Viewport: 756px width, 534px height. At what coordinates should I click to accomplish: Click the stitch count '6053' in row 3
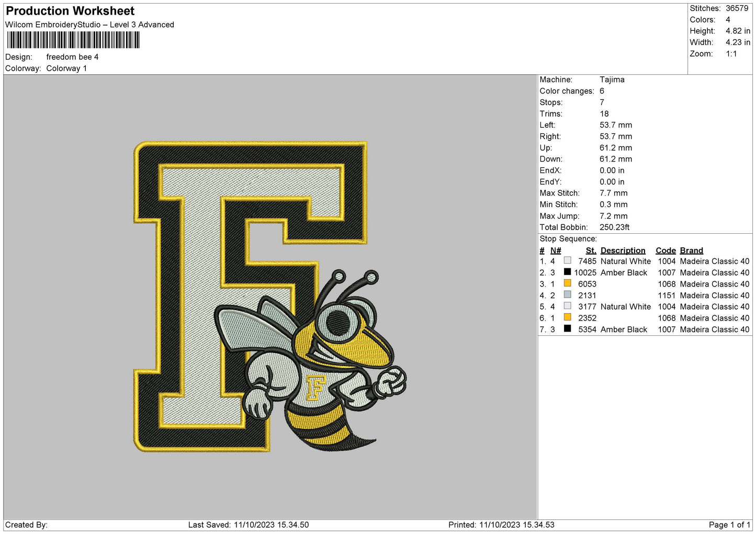[587, 284]
